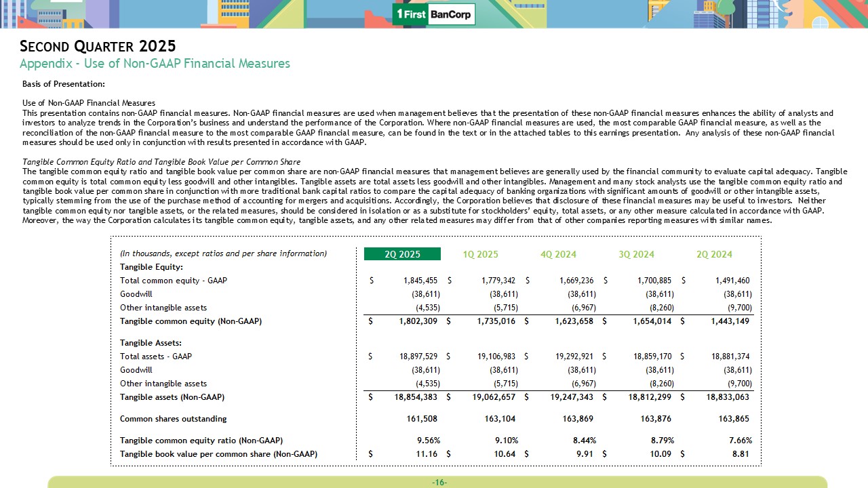Select the Total common equity - GAAP row label
868x488 pixels.
point(173,281)
